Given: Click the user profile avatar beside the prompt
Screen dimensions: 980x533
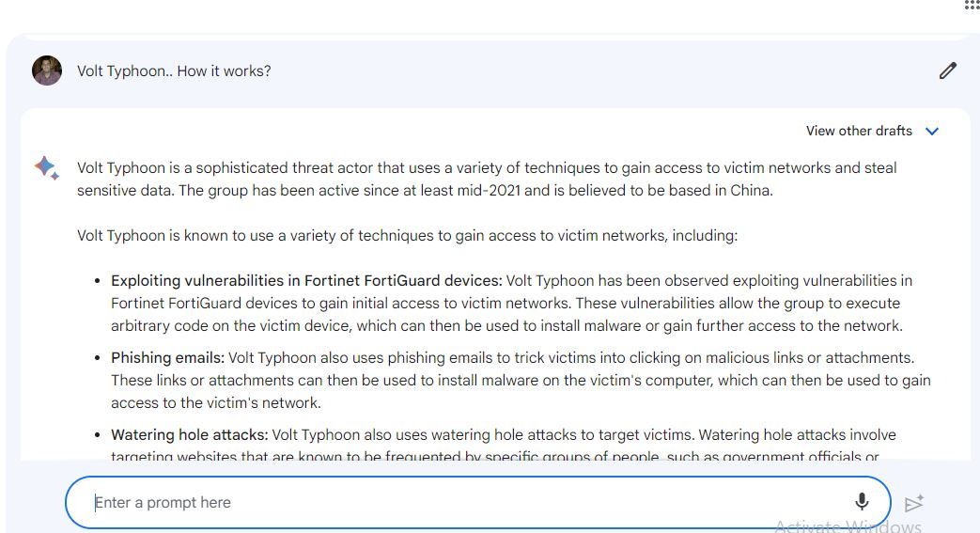Looking at the screenshot, I should 47,71.
